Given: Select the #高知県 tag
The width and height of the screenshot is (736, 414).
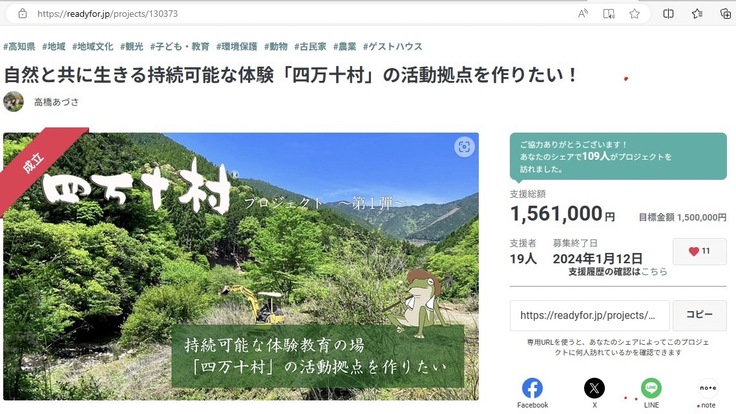Looking at the screenshot, I should coord(19,46).
